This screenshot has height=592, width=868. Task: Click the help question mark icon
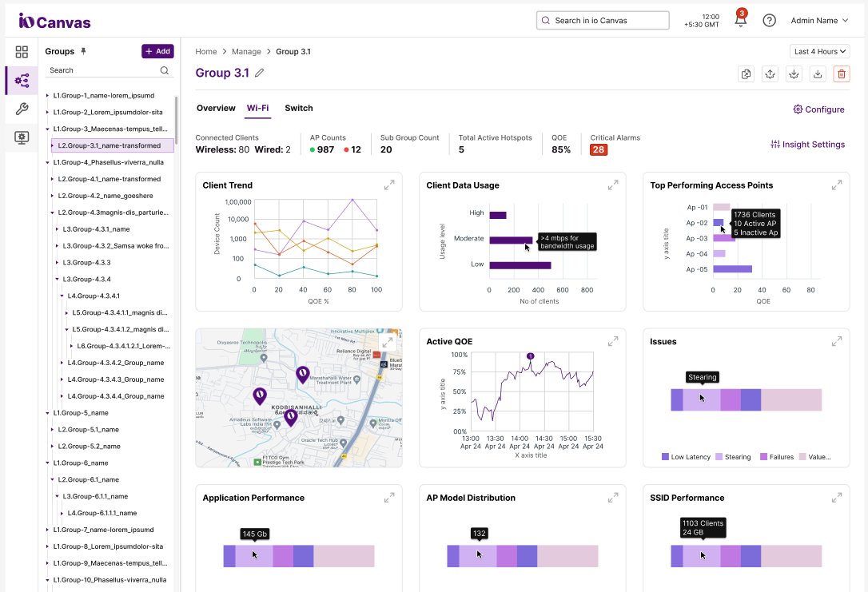(x=769, y=21)
